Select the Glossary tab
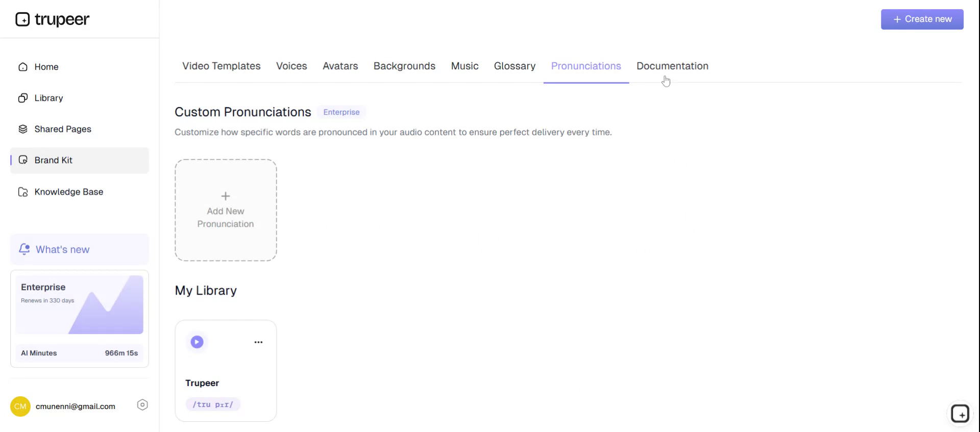 [514, 66]
